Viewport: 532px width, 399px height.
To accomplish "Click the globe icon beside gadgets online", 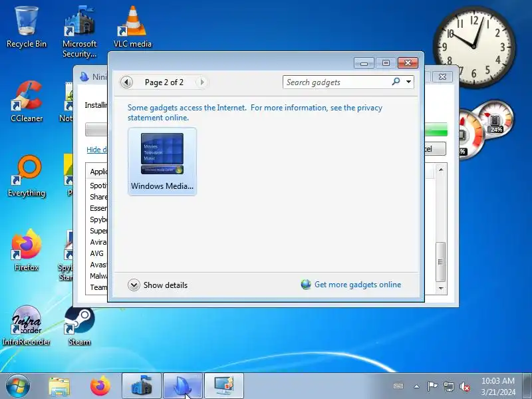I will click(x=306, y=285).
